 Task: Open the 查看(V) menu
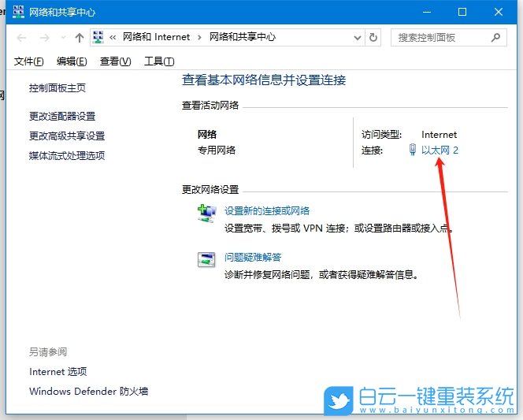pos(116,61)
